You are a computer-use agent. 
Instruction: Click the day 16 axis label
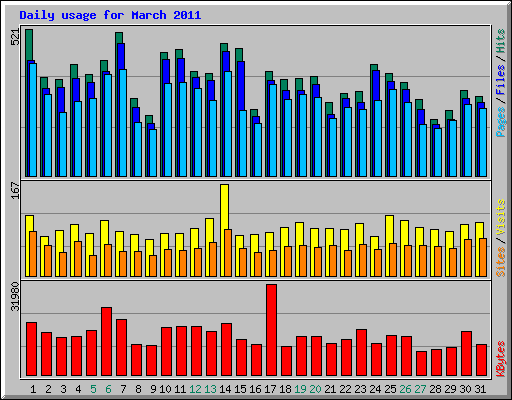coord(255,389)
